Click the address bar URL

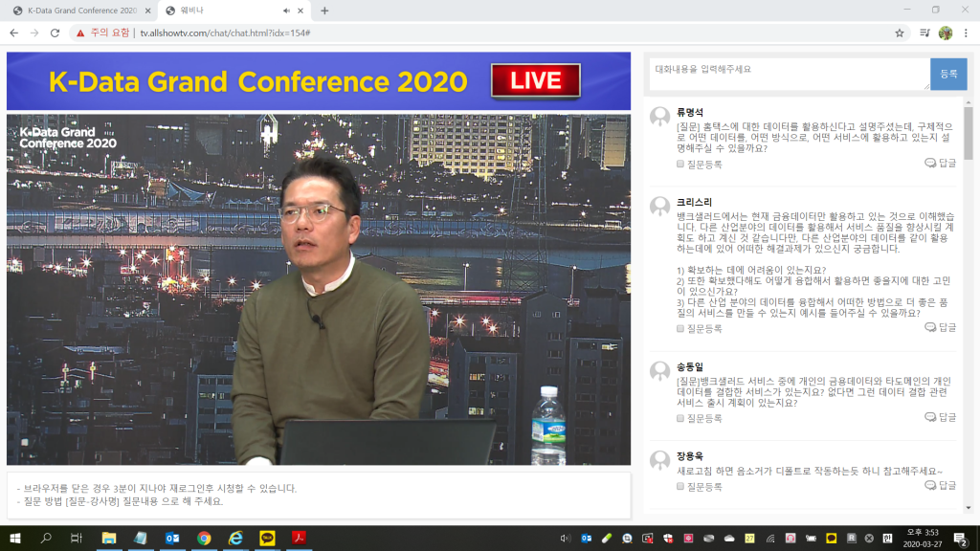point(225,33)
